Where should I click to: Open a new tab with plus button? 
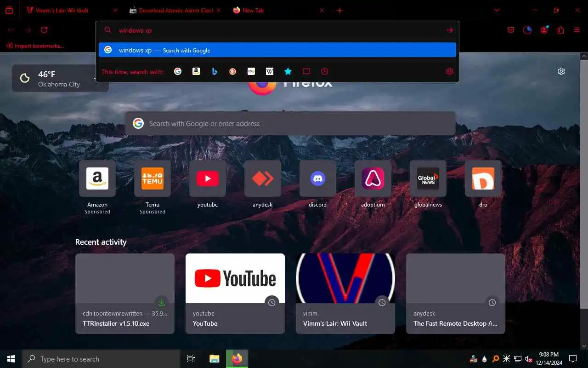pyautogui.click(x=339, y=10)
